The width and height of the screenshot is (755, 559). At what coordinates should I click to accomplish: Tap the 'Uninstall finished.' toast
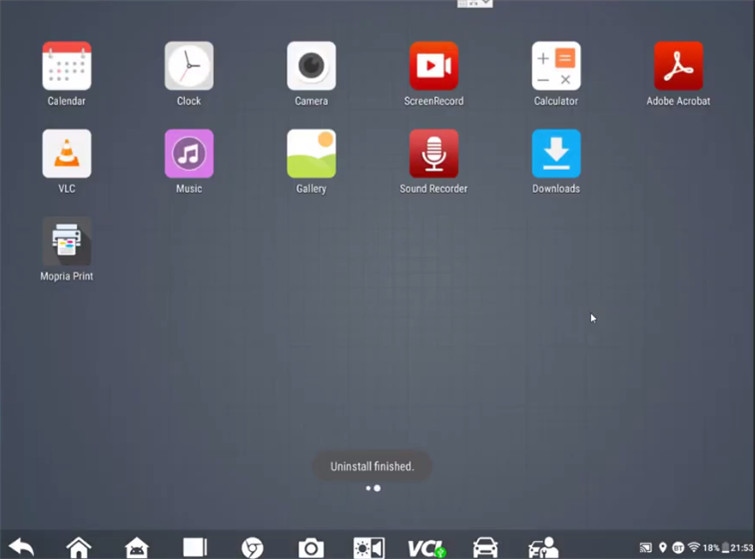click(372, 466)
